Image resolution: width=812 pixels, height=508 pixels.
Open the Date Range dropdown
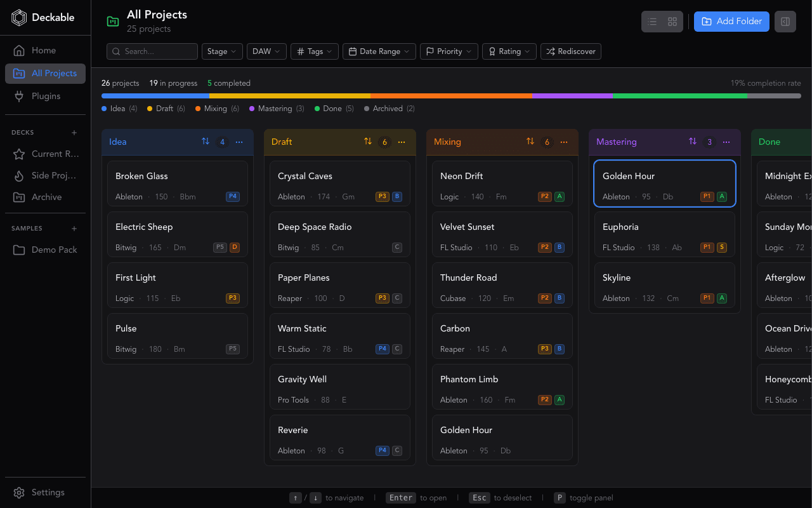click(379, 51)
